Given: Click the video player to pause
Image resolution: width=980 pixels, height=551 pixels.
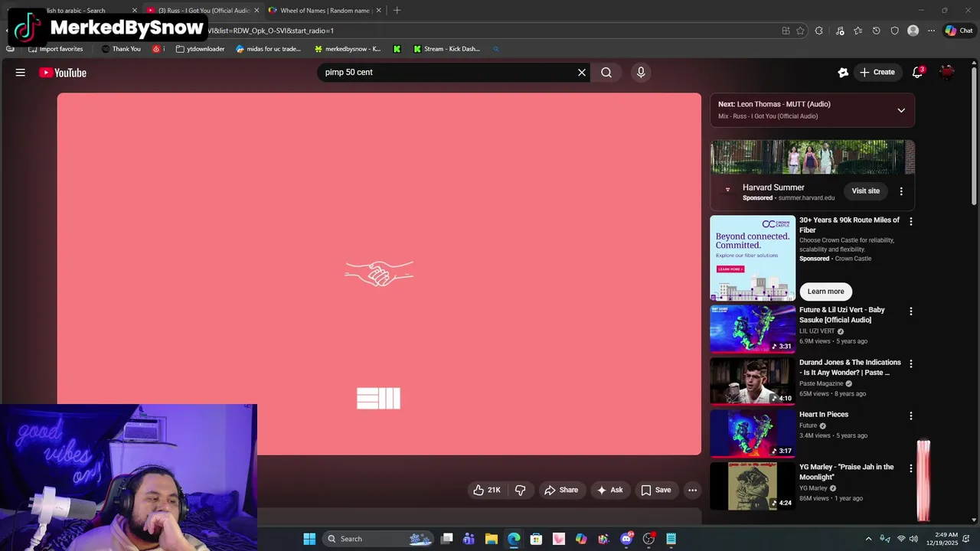Looking at the screenshot, I should click(379, 274).
